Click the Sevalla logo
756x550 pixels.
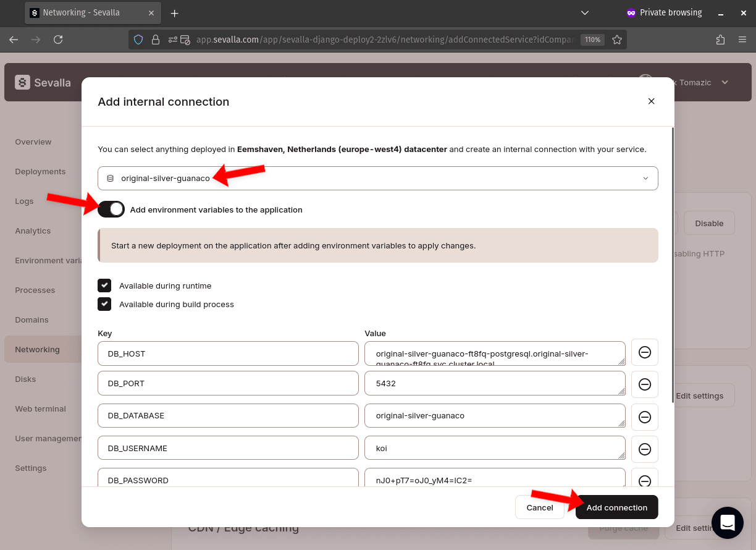pos(42,82)
